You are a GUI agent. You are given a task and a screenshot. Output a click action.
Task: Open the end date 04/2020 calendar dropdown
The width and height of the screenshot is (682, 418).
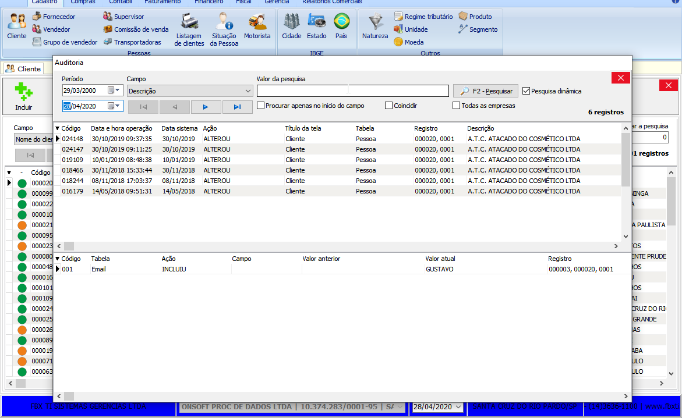[x=117, y=106]
